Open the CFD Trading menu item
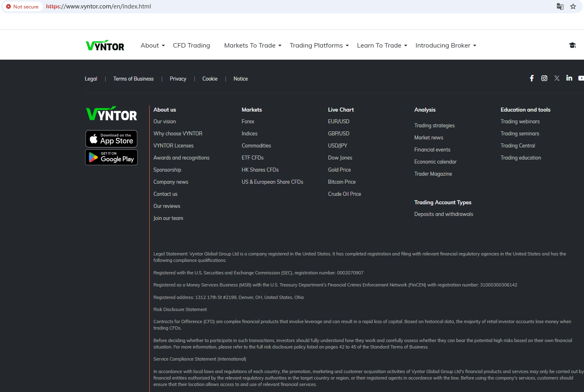This screenshot has width=584, height=392. tap(192, 46)
